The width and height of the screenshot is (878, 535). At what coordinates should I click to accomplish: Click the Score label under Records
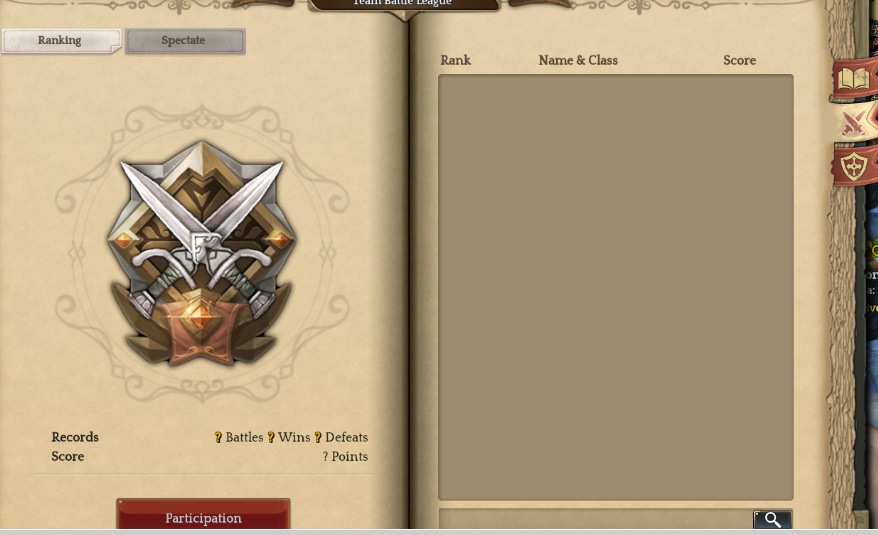pyautogui.click(x=68, y=457)
